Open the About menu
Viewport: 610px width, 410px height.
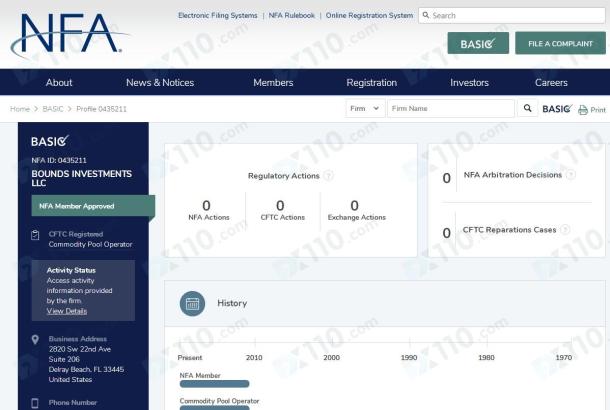pyautogui.click(x=59, y=82)
